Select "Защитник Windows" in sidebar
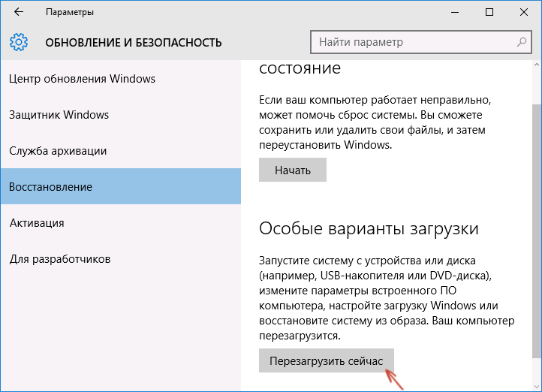 59,115
